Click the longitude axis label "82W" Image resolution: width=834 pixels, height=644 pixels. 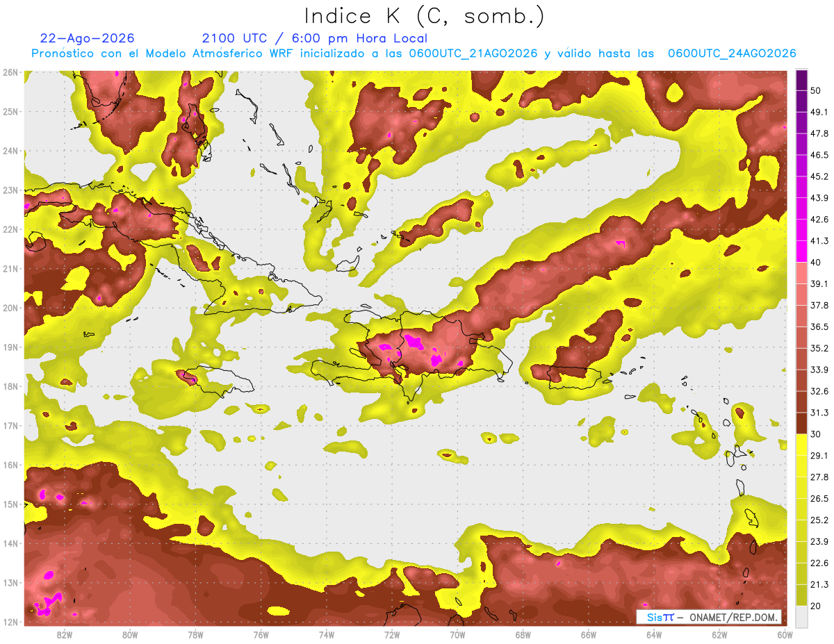coord(65,634)
